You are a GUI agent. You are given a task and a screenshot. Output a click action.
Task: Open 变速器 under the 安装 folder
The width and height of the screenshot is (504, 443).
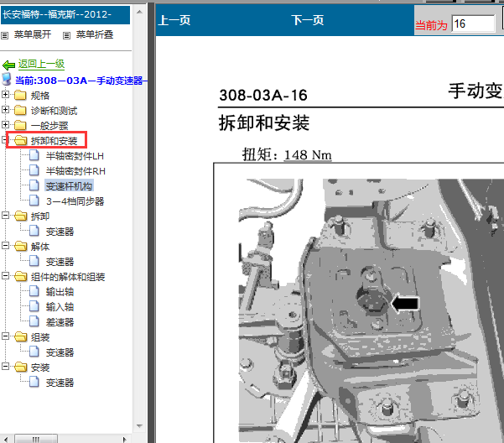[60, 383]
